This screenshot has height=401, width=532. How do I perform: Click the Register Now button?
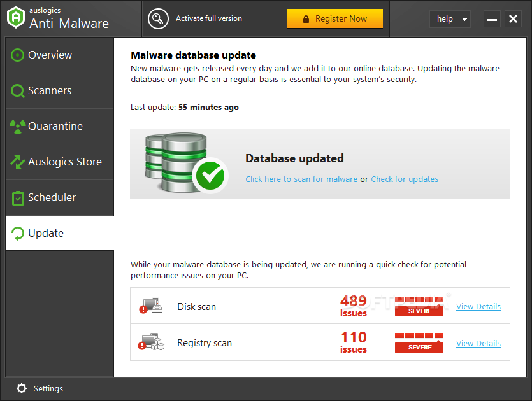coord(335,18)
